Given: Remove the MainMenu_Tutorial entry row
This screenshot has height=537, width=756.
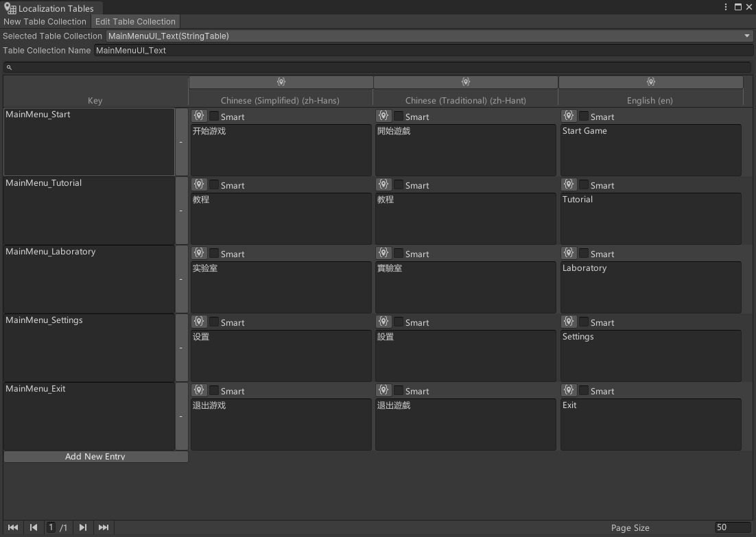Looking at the screenshot, I should pyautogui.click(x=181, y=211).
